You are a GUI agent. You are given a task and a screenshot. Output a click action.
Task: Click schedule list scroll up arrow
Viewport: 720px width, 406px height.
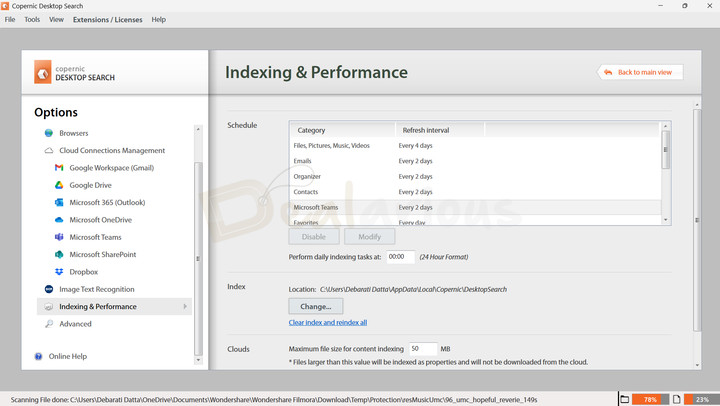[665, 126]
